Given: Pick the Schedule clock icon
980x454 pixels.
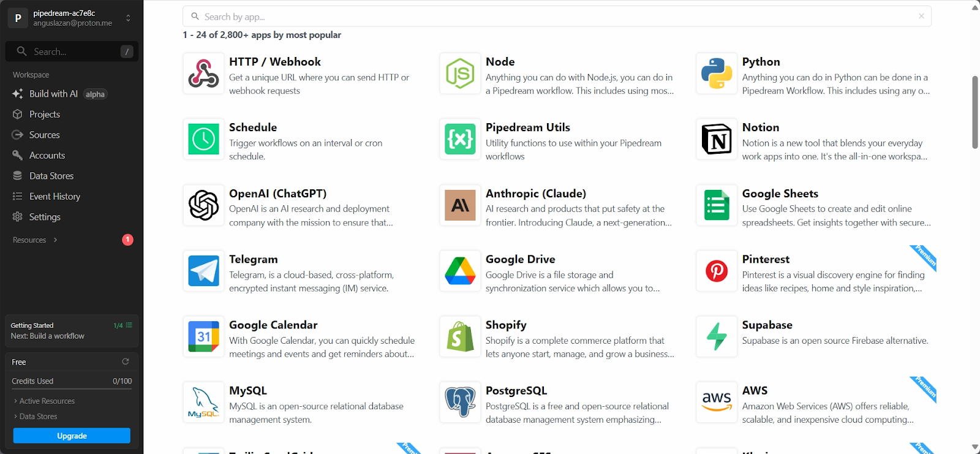Looking at the screenshot, I should click(x=203, y=139).
